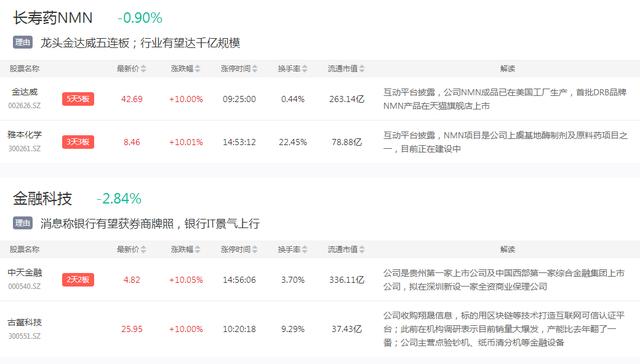Sort 金融科技 table by 涨跌幅 arrows

click(198, 249)
